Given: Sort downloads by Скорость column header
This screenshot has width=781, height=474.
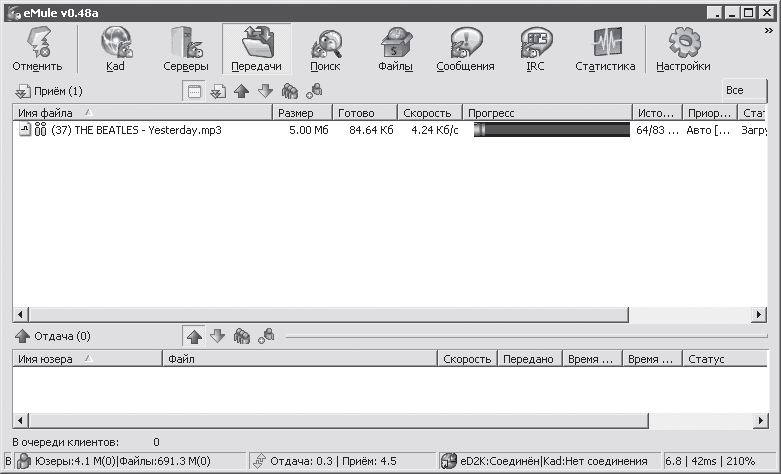Looking at the screenshot, I should [430, 113].
